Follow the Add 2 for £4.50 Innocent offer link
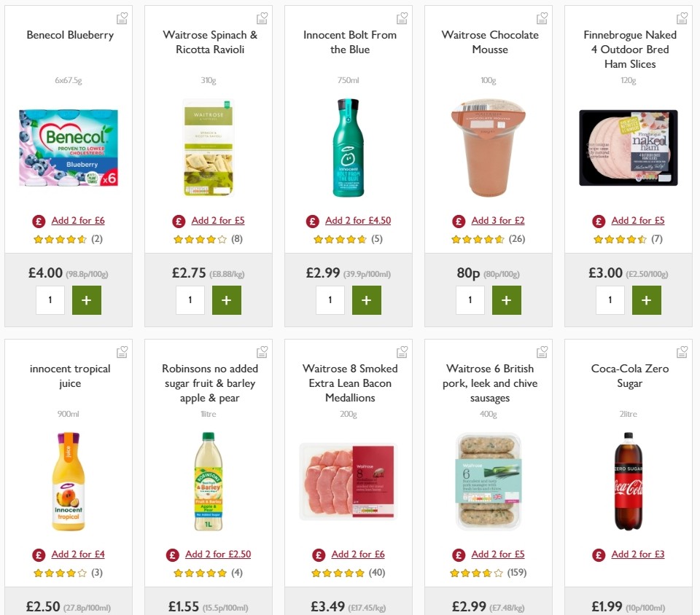700x615 pixels. (357, 220)
